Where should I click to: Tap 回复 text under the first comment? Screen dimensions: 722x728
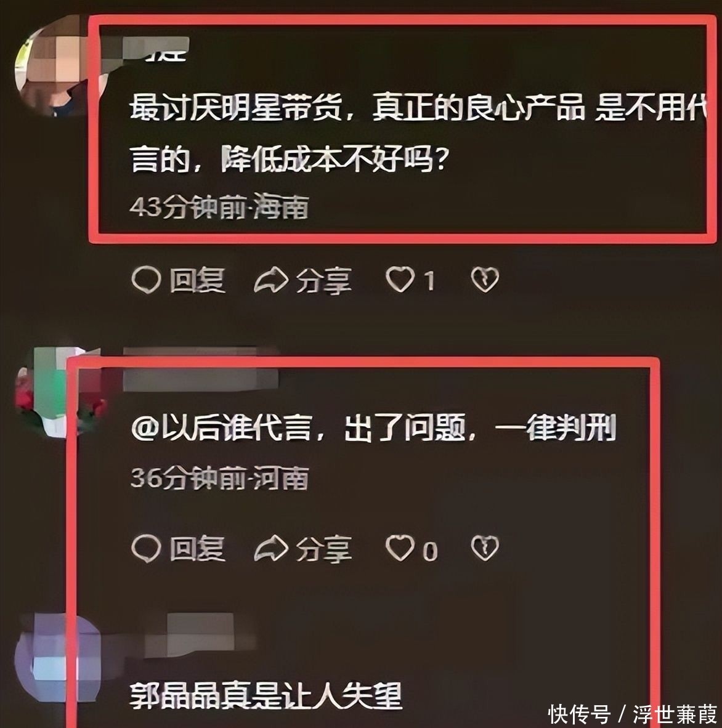(x=197, y=280)
